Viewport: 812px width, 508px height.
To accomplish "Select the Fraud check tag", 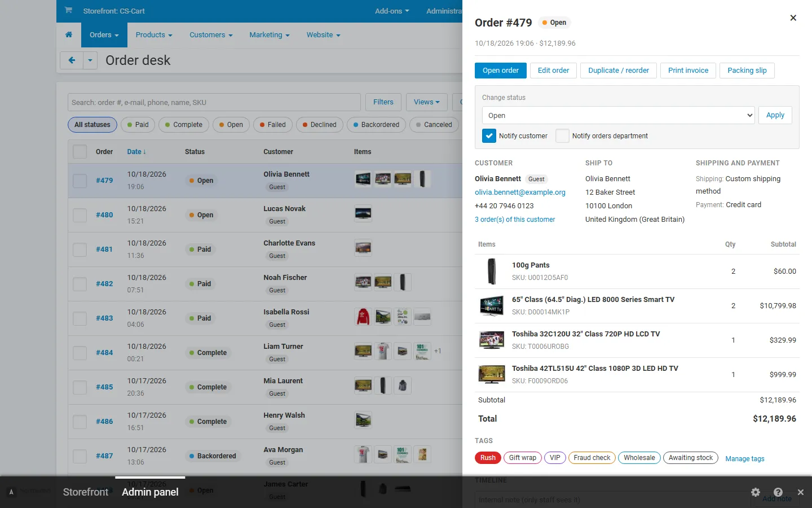I will coord(592,458).
